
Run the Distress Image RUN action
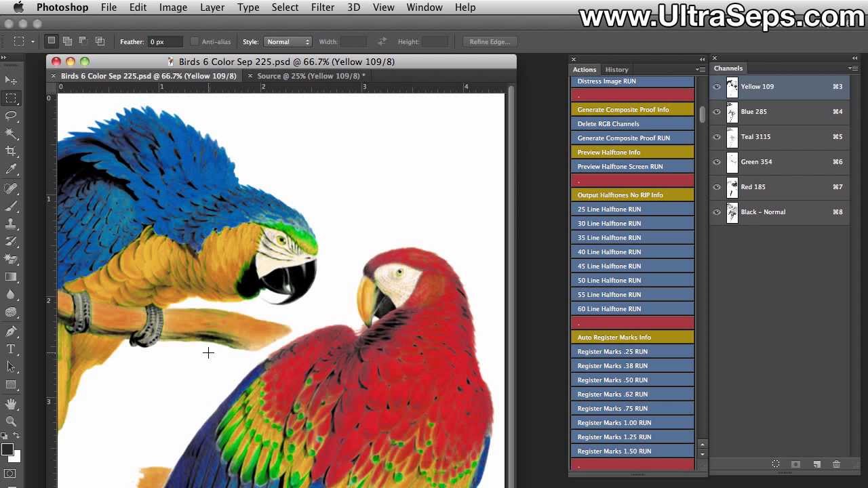click(633, 81)
